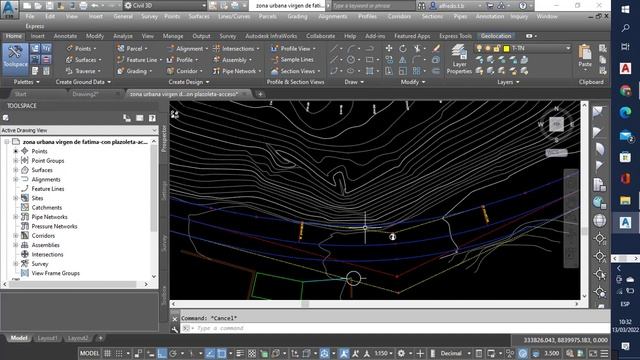Select the Rotate tool in Modify panel
This screenshot has height=360, width=640.
click(x=403, y=49)
